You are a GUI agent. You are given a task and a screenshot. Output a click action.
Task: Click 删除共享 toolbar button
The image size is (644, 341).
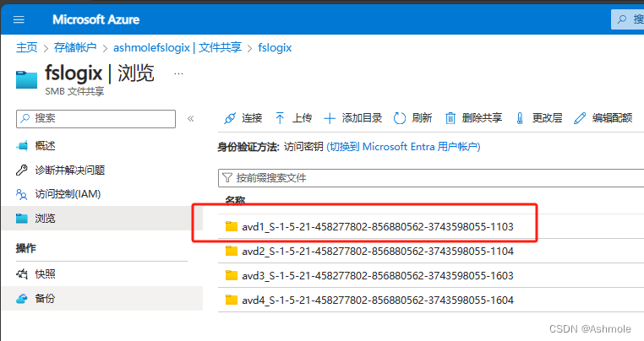(473, 118)
